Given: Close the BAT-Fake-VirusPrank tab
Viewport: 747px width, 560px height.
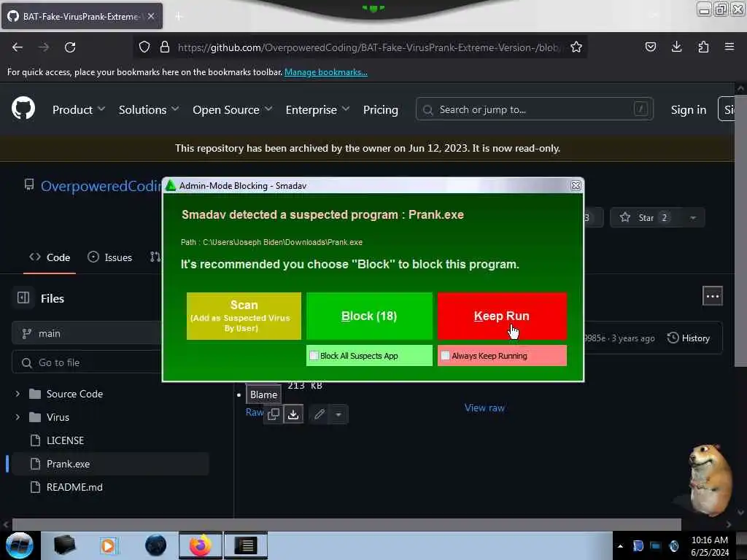Looking at the screenshot, I should tap(151, 17).
